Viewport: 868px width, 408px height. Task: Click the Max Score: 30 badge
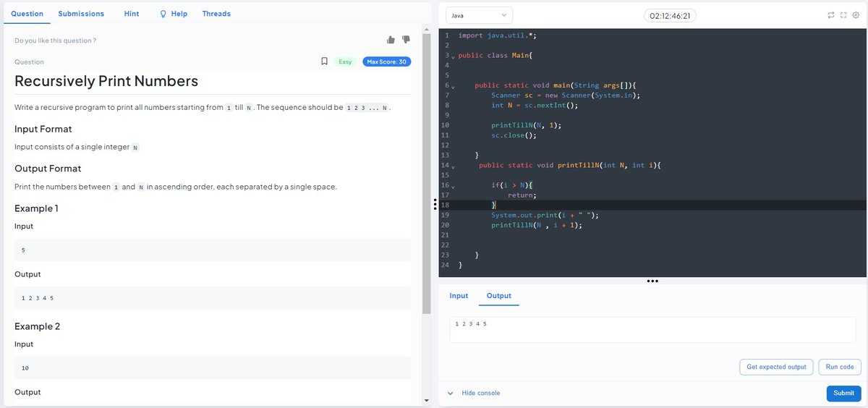387,61
